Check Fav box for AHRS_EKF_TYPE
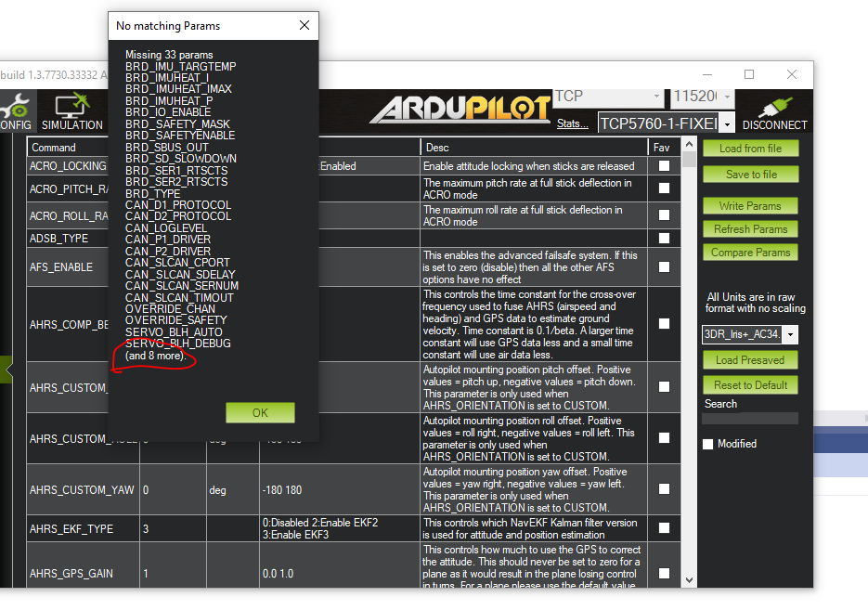The image size is (868, 610). click(665, 528)
